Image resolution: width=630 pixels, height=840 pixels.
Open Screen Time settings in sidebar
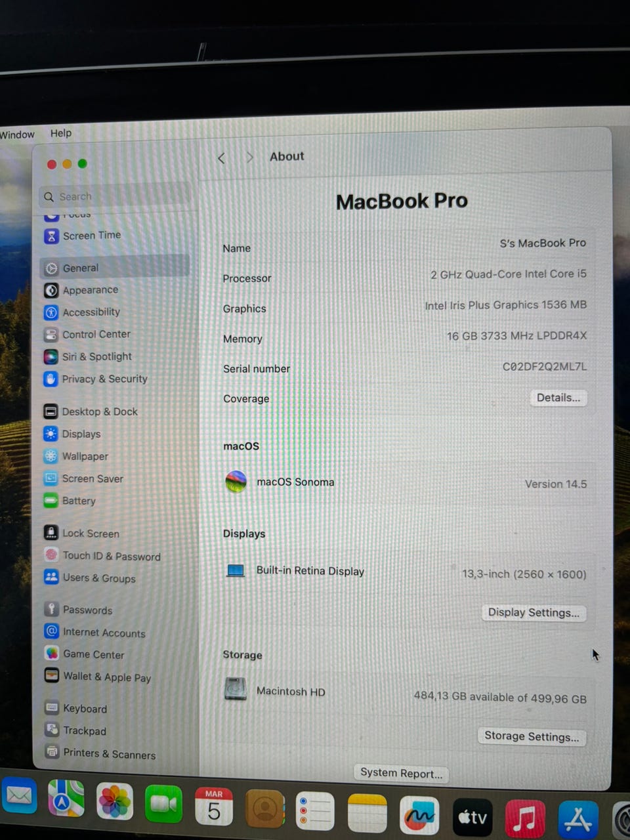coord(83,236)
